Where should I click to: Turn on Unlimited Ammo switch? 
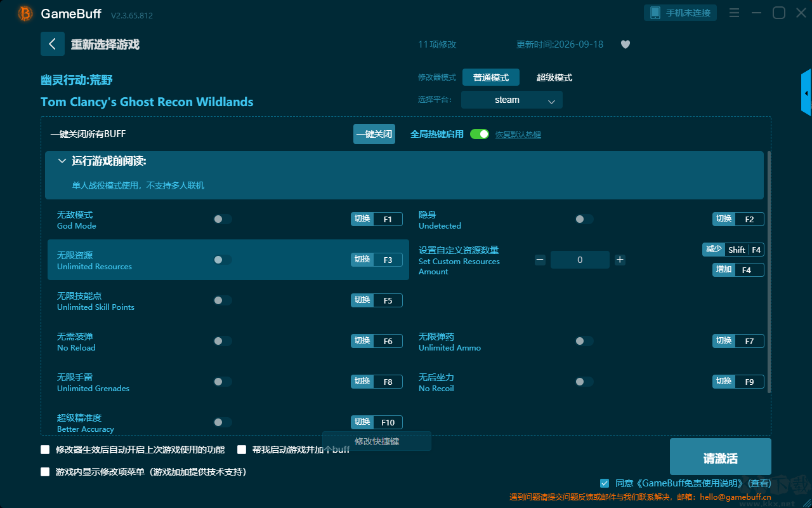[x=584, y=341]
